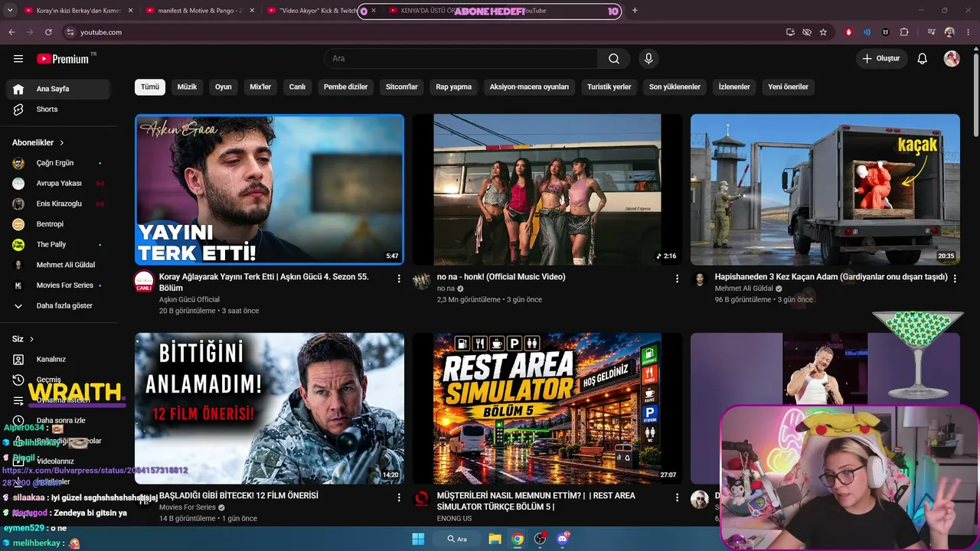Open Discord from the taskbar

click(x=563, y=539)
